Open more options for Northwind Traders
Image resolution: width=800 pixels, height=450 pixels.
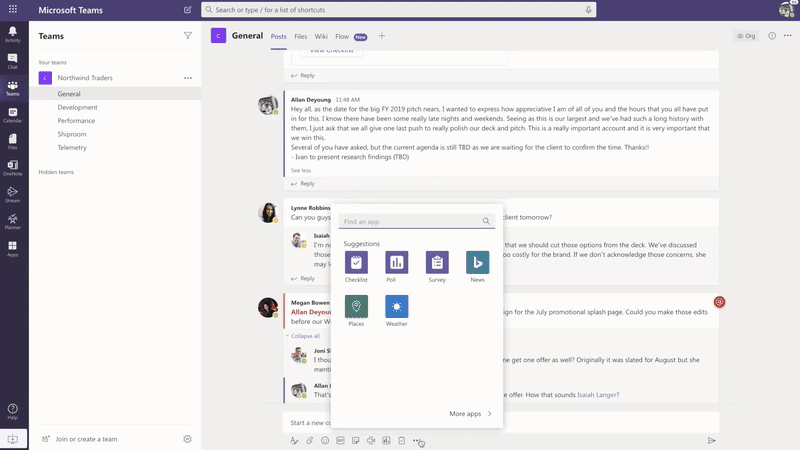pos(188,78)
